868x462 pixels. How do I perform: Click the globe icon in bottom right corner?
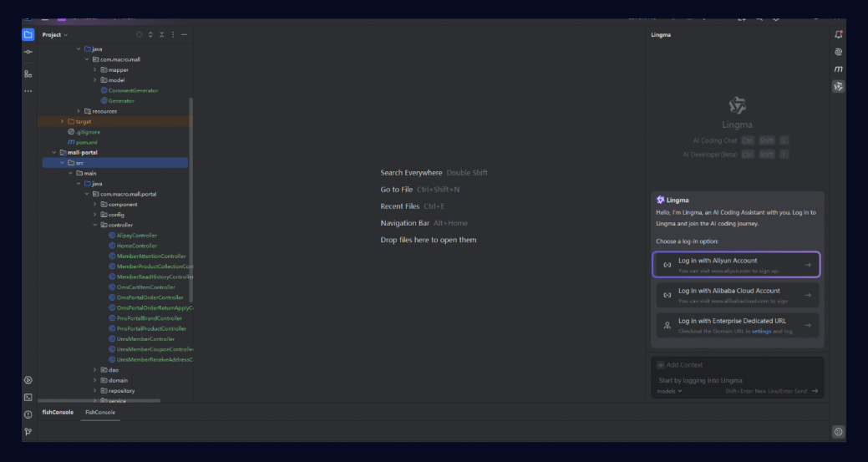click(839, 432)
